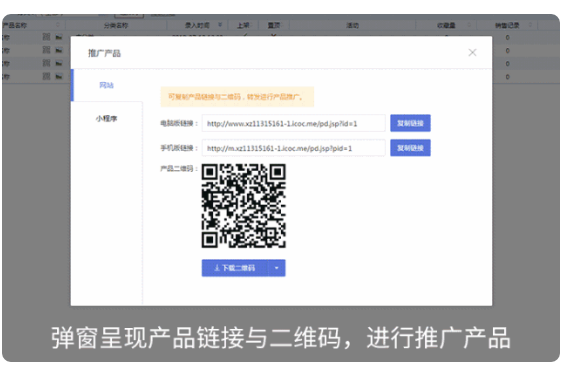This screenshot has height=373, width=565.
Task: Click the sort icon next to 产品名称
Action: coord(58,25)
